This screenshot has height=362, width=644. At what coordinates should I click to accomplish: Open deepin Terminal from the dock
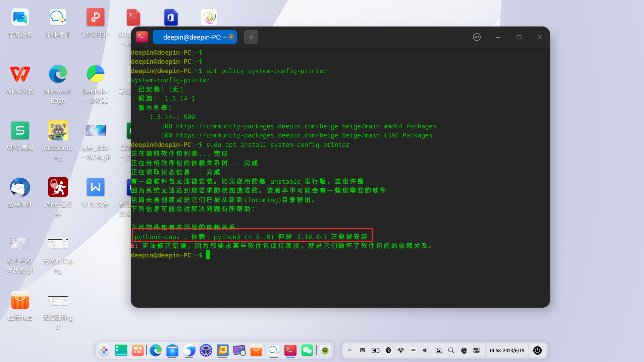click(290, 350)
